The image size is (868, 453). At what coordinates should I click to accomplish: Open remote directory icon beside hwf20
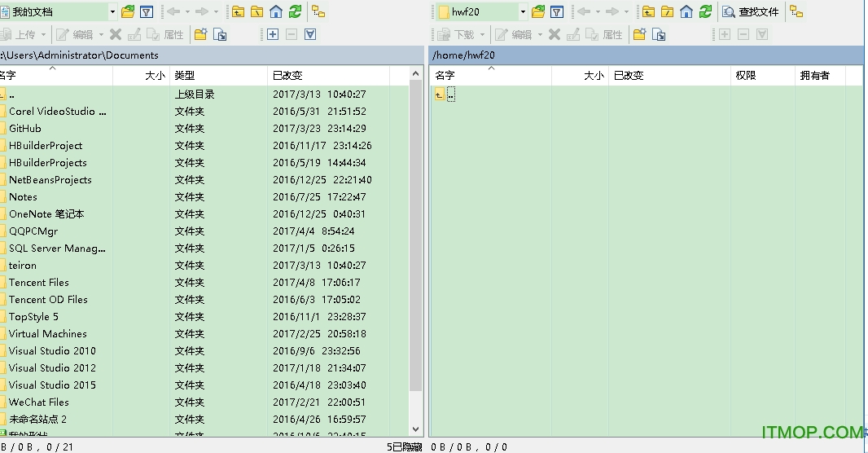click(x=538, y=11)
